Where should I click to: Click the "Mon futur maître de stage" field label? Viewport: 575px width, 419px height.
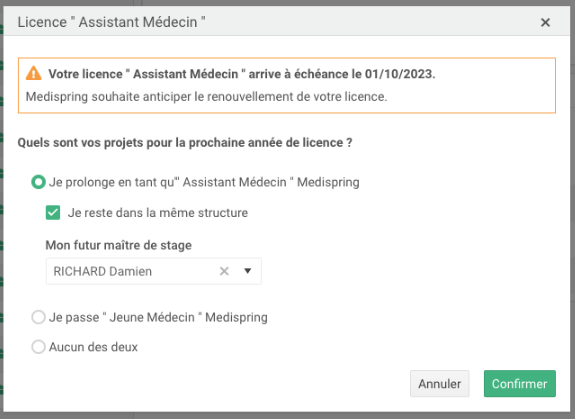(x=118, y=245)
